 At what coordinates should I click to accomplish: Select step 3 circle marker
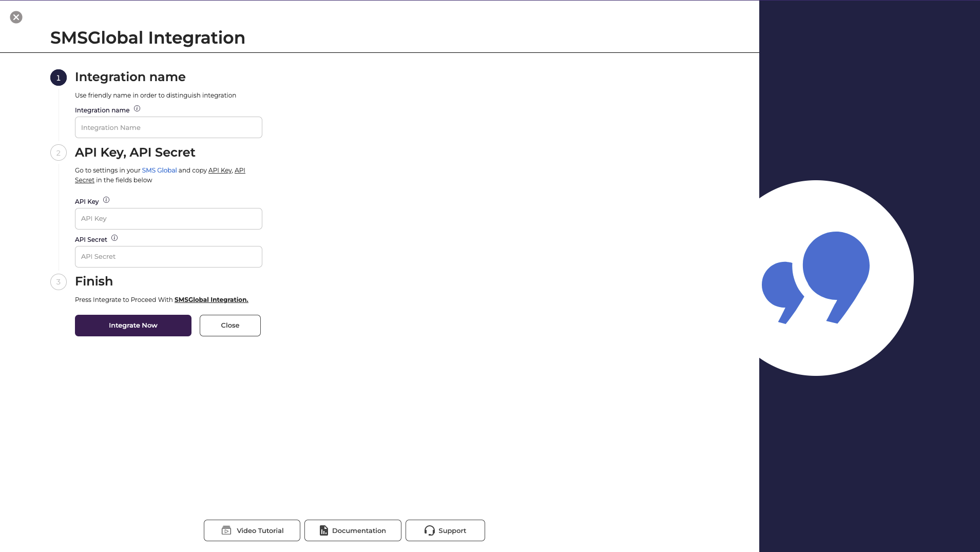pos(59,282)
